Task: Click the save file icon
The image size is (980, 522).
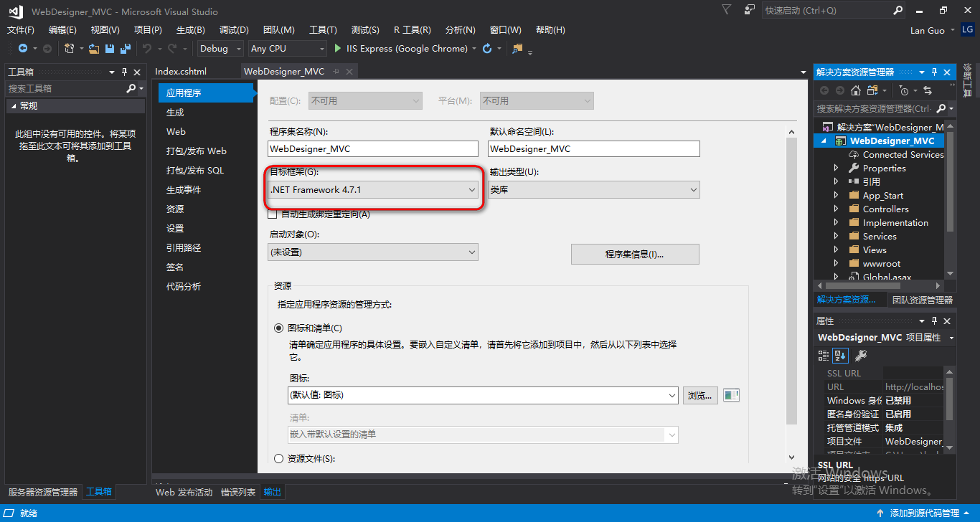Action: click(110, 49)
